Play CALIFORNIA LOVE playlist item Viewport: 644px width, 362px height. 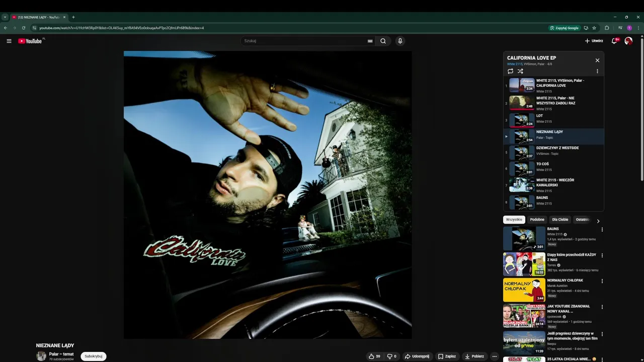point(553,85)
